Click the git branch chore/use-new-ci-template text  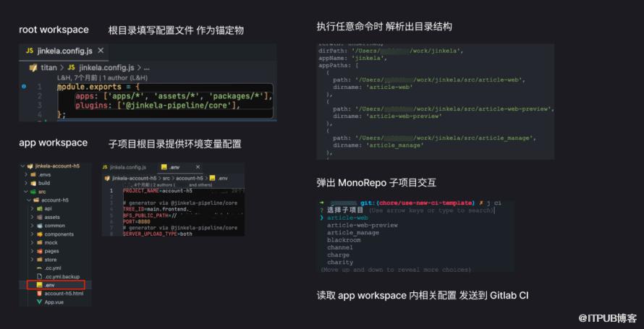(426, 203)
